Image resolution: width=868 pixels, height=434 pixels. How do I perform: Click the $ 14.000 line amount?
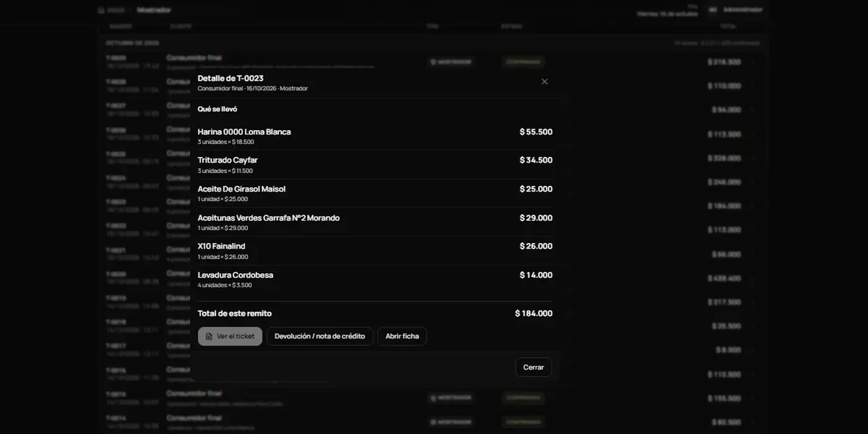coord(536,275)
